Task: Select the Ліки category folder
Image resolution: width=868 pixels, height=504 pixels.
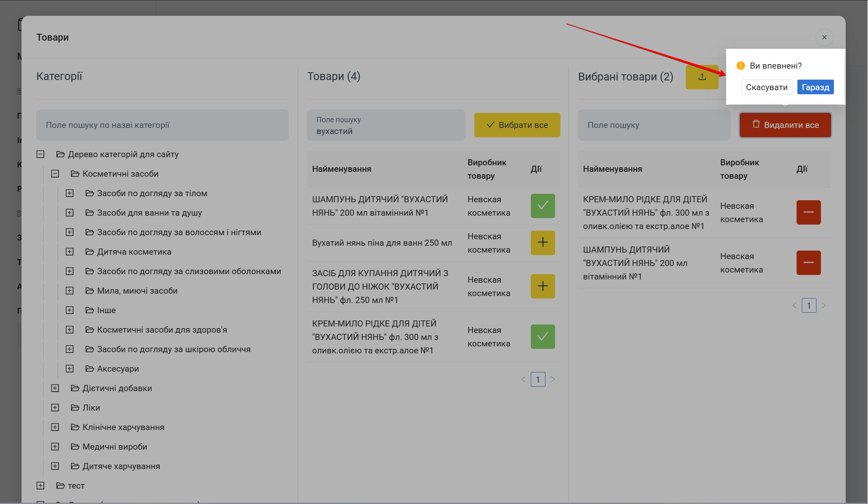Action: [x=91, y=408]
